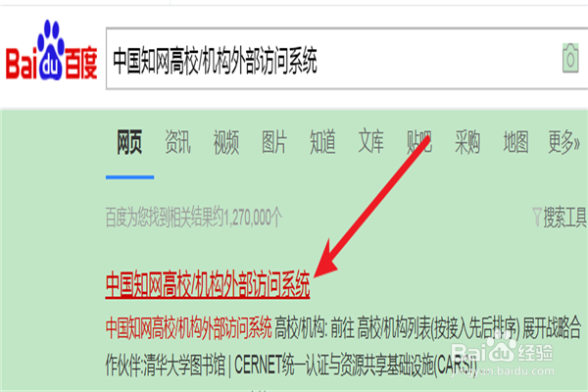Image resolution: width=588 pixels, height=392 pixels.
Task: Switch to the 资讯 tab
Action: click(177, 142)
